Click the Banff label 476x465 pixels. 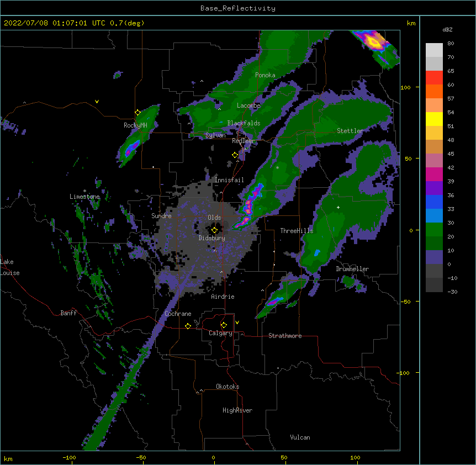pyautogui.click(x=68, y=313)
